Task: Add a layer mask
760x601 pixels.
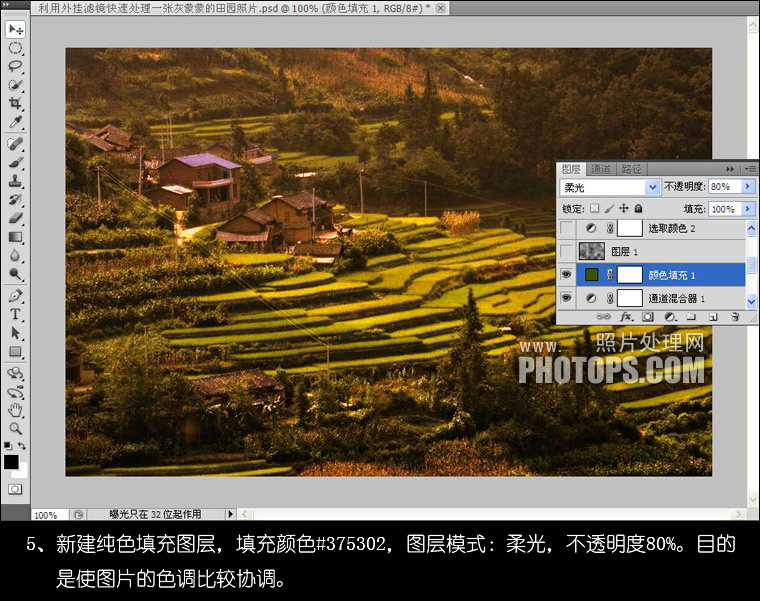Action: click(x=648, y=316)
